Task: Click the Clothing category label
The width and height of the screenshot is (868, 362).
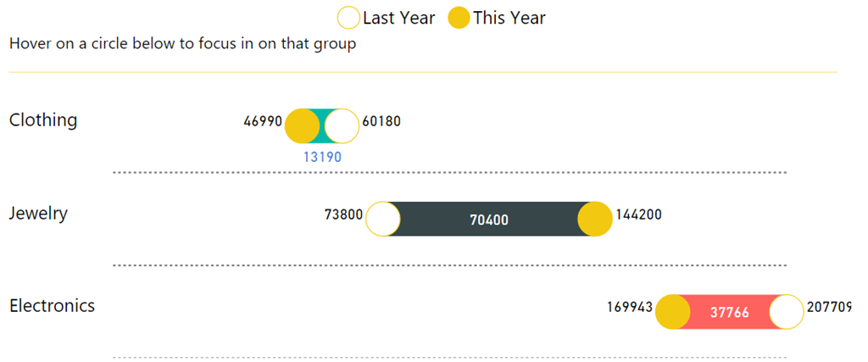Action: [43, 120]
